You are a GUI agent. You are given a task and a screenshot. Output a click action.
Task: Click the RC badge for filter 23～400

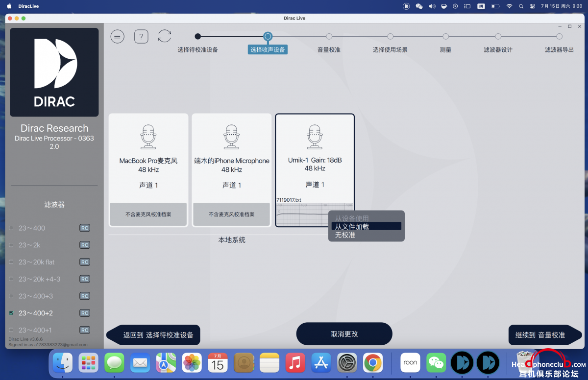(85, 228)
